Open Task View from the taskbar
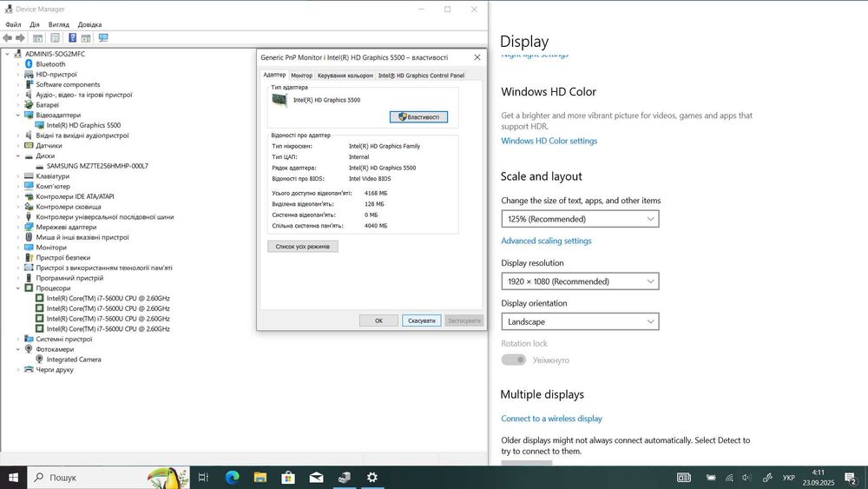Screen dimensions: 868x489 point(203,478)
